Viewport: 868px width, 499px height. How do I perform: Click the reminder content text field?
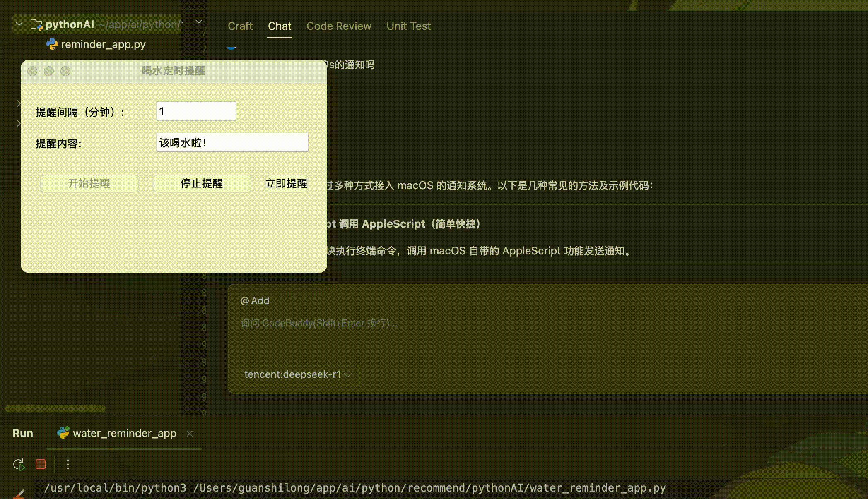coord(232,143)
